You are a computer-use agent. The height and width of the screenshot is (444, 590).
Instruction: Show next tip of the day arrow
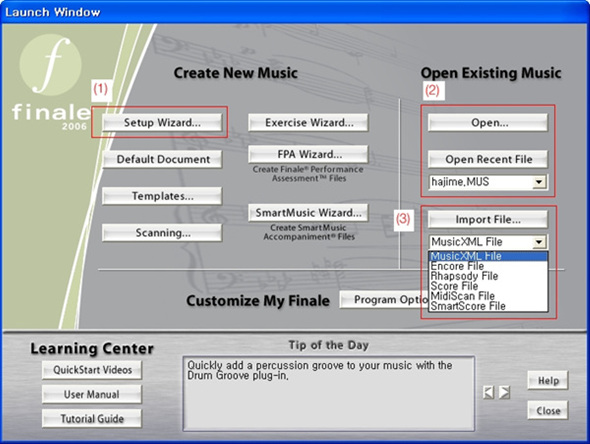click(x=504, y=392)
